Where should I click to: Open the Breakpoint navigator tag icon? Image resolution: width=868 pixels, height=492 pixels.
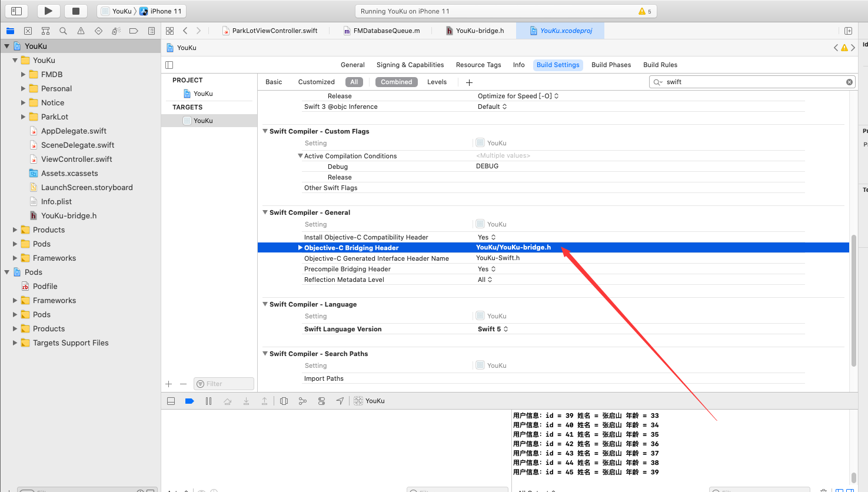click(x=134, y=31)
